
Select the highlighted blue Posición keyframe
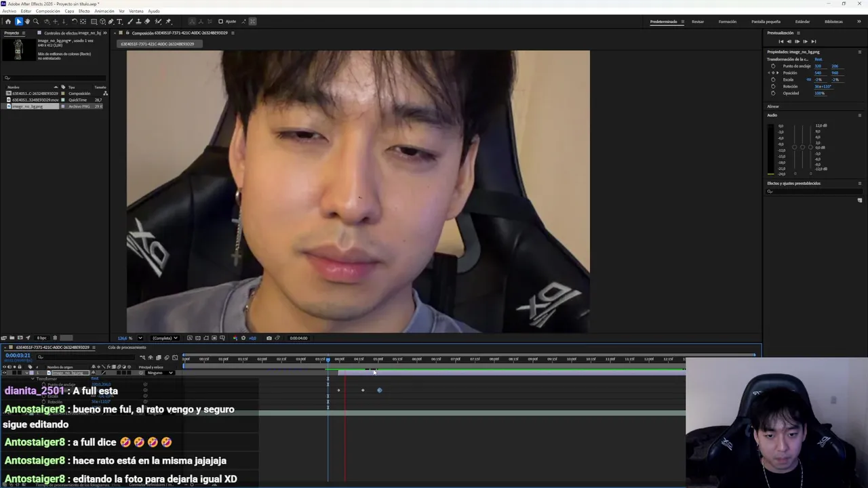click(380, 390)
